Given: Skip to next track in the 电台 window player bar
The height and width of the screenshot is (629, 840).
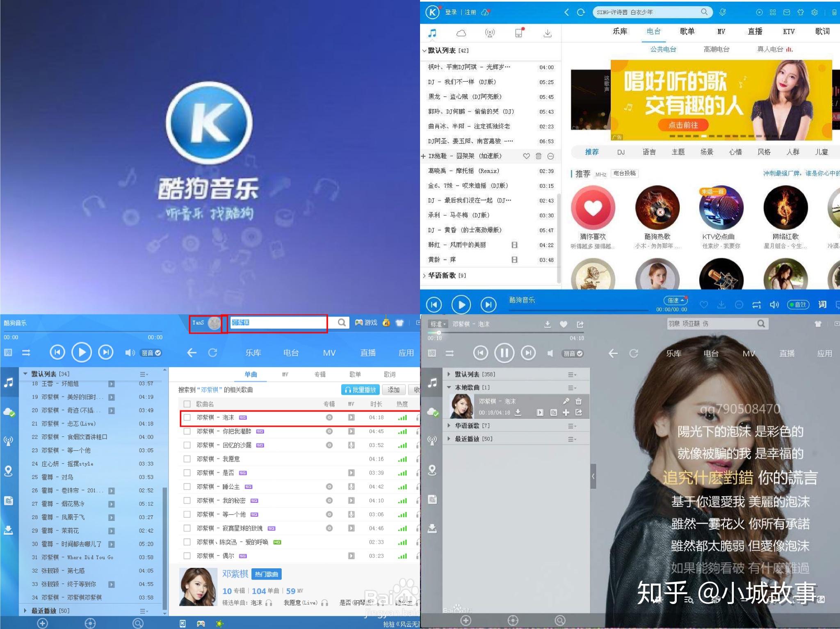Looking at the screenshot, I should point(488,305).
